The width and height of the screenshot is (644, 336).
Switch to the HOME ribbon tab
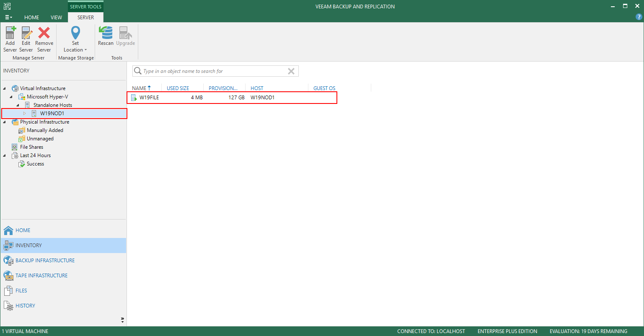pyautogui.click(x=32, y=18)
